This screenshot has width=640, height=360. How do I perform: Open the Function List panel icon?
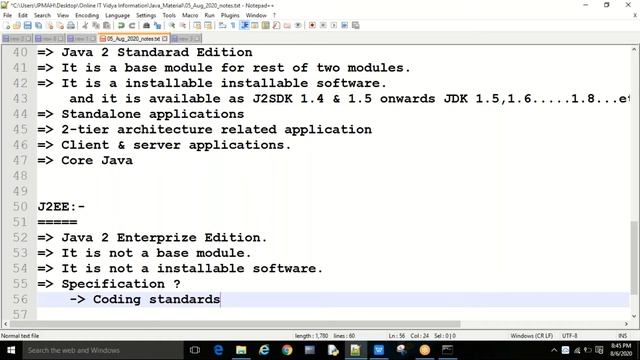(x=276, y=25)
